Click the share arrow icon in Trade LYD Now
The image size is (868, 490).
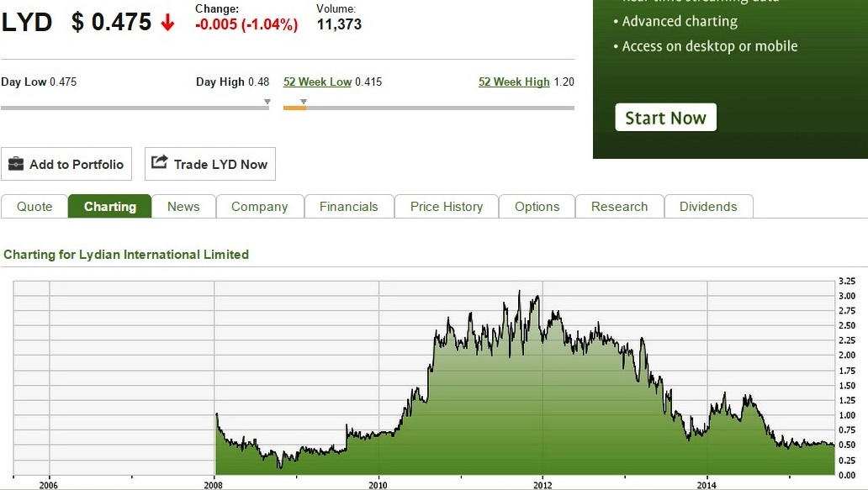click(160, 161)
